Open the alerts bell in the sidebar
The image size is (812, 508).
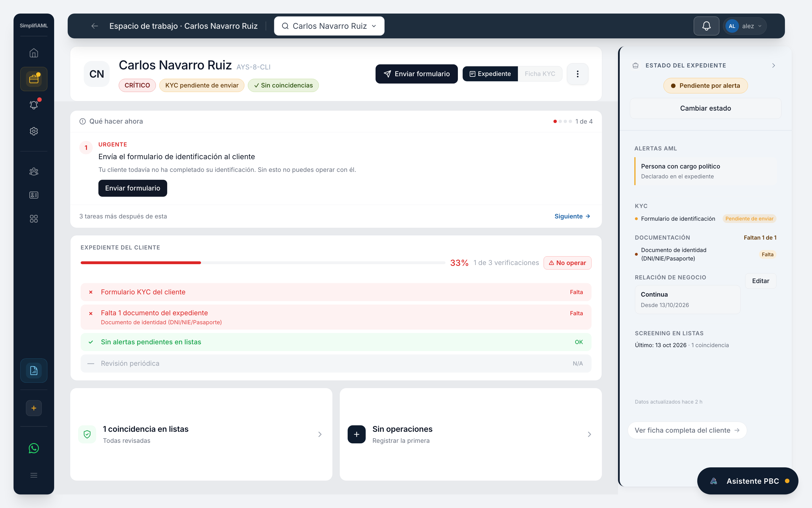[34, 105]
